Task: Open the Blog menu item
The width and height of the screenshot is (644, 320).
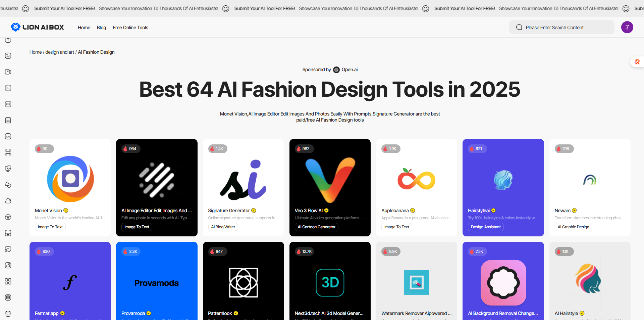Action: (x=101, y=28)
